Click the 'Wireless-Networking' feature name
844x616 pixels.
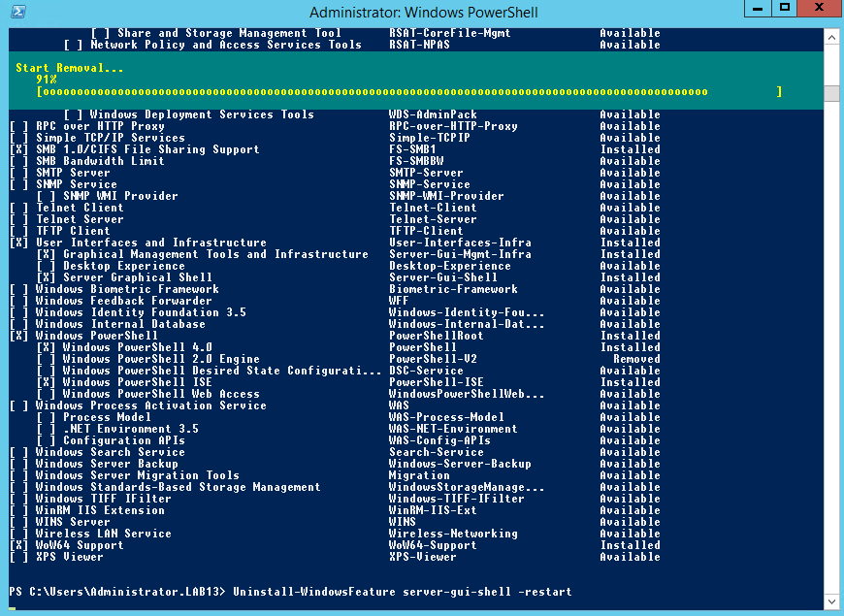(x=453, y=534)
